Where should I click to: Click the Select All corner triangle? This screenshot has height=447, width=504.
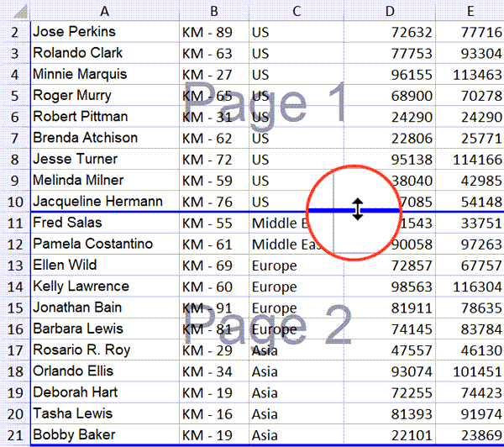tap(14, 11)
